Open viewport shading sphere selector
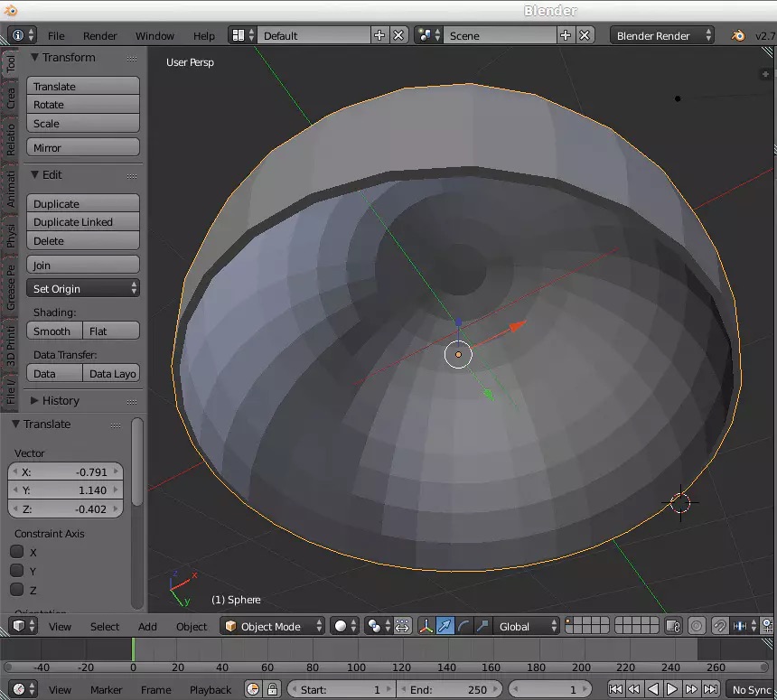The width and height of the screenshot is (777, 700). (344, 626)
